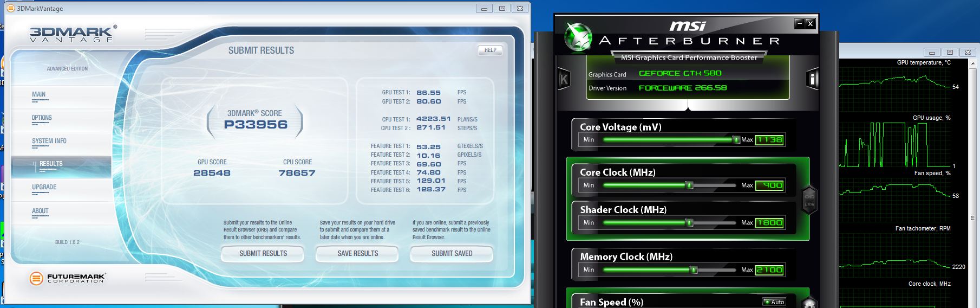980x308 pixels.
Task: Click the BUILD 1.0.2 label
Action: pyautogui.click(x=67, y=242)
